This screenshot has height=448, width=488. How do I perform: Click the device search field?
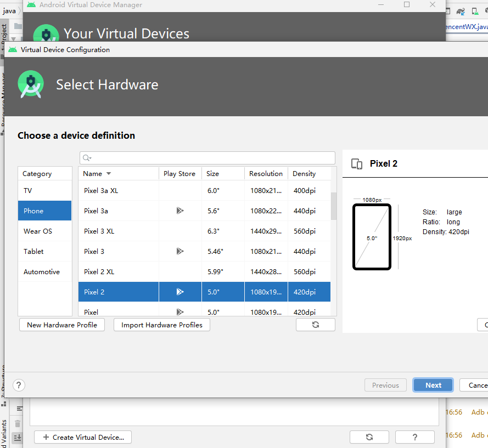207,158
